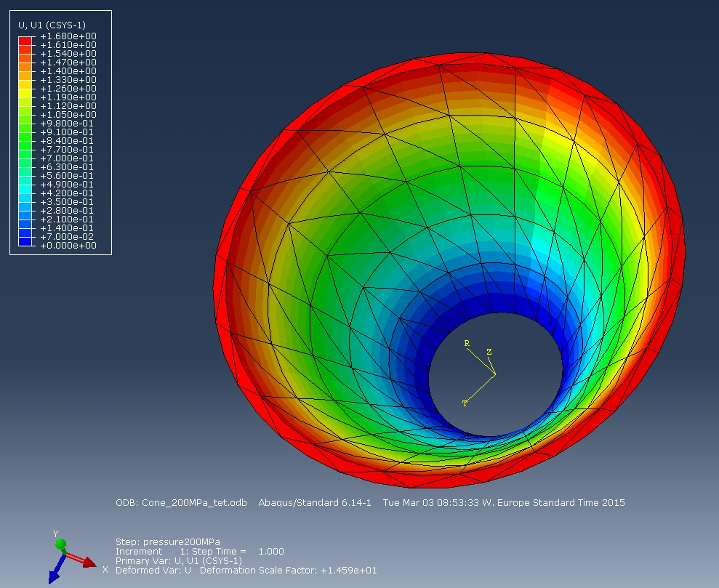Click the green Y axis ball of view triad
Image resolution: width=719 pixels, height=588 pixels.
pos(60,544)
